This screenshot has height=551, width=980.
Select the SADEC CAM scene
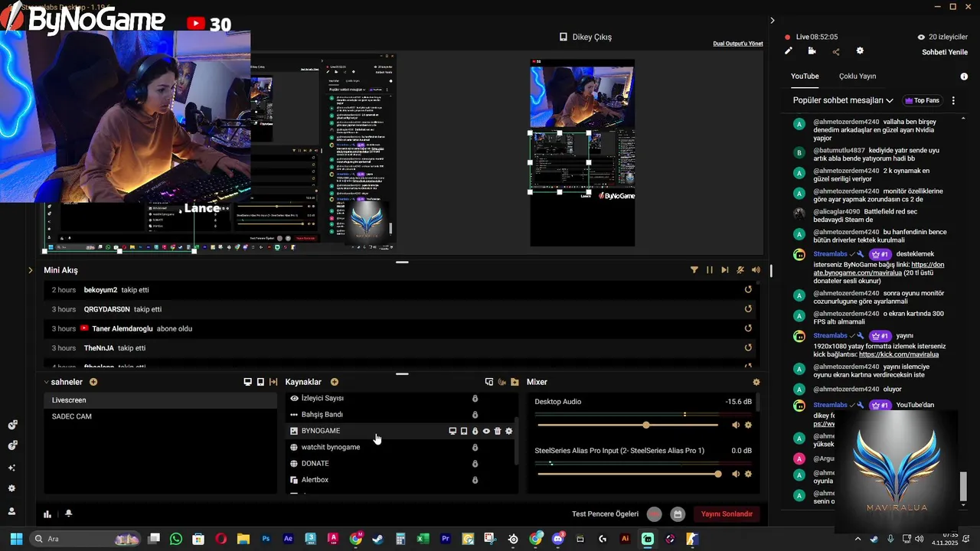(160, 416)
